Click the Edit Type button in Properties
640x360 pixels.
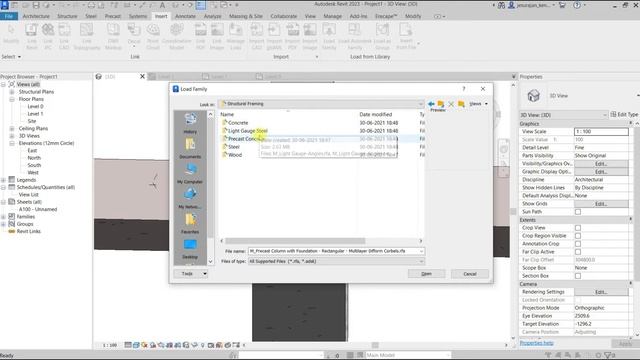[624, 115]
